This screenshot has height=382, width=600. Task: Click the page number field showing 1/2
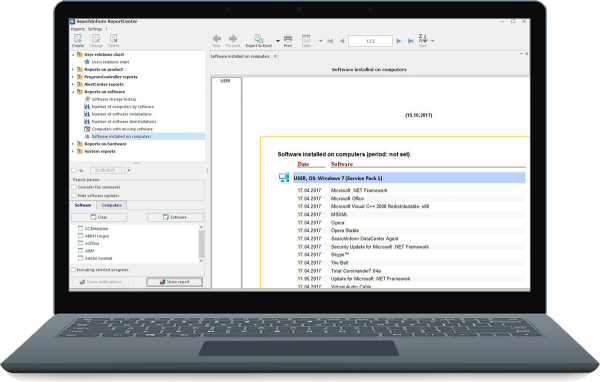tap(370, 41)
